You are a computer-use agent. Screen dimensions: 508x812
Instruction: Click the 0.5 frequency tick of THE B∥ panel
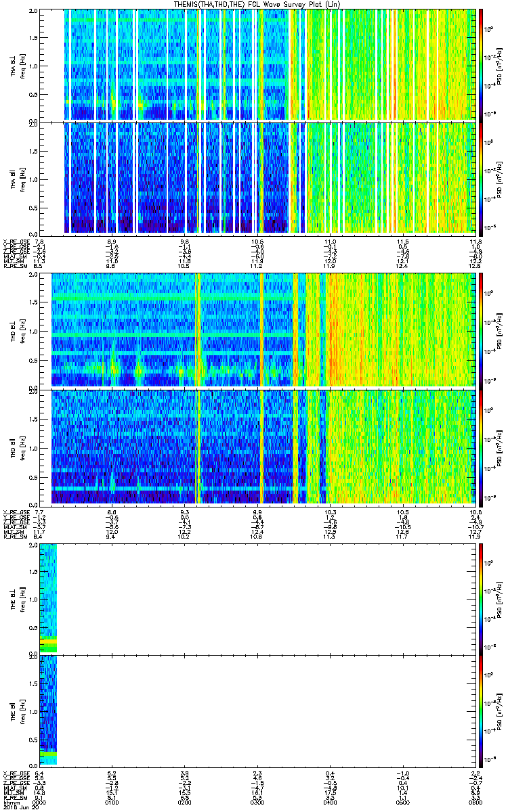(33, 738)
